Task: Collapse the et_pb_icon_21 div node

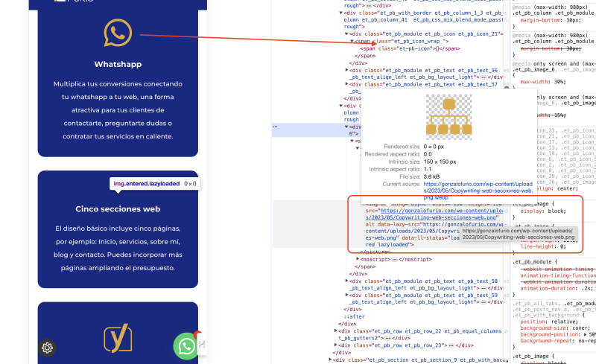Action: (347, 34)
